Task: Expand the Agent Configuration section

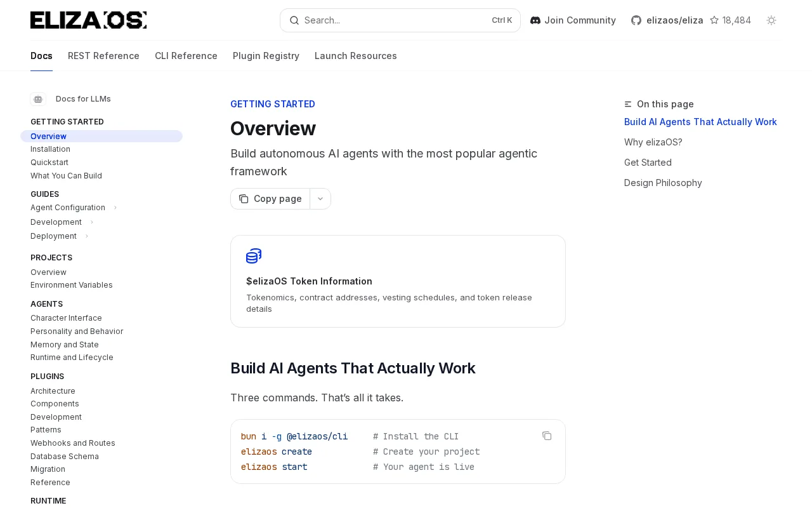Action: 115,208
